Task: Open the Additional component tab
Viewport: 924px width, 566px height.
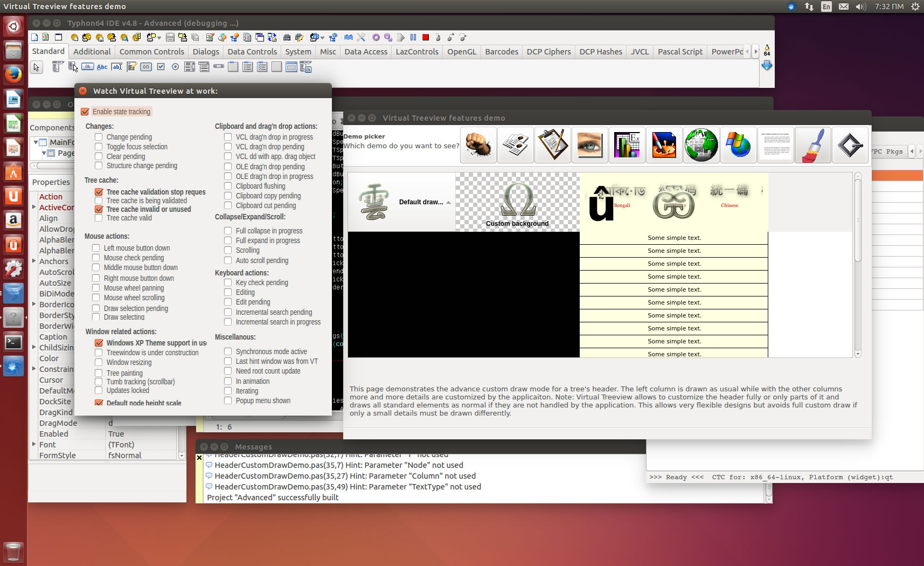Action: pos(92,52)
